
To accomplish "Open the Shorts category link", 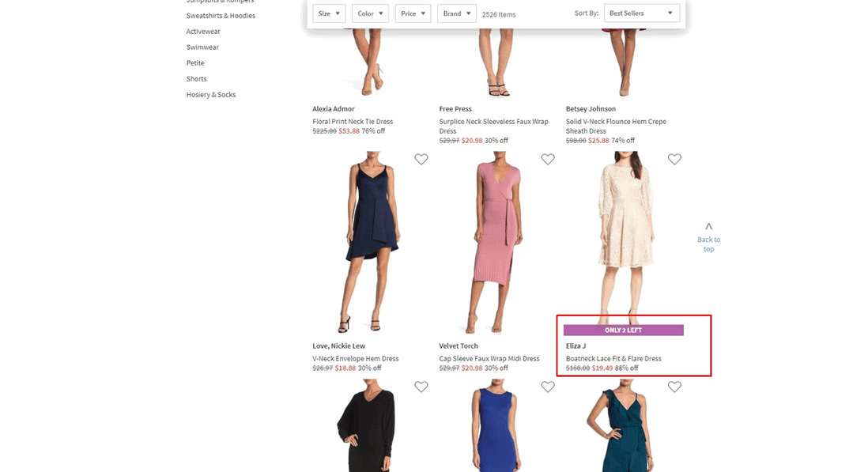I will tap(196, 78).
